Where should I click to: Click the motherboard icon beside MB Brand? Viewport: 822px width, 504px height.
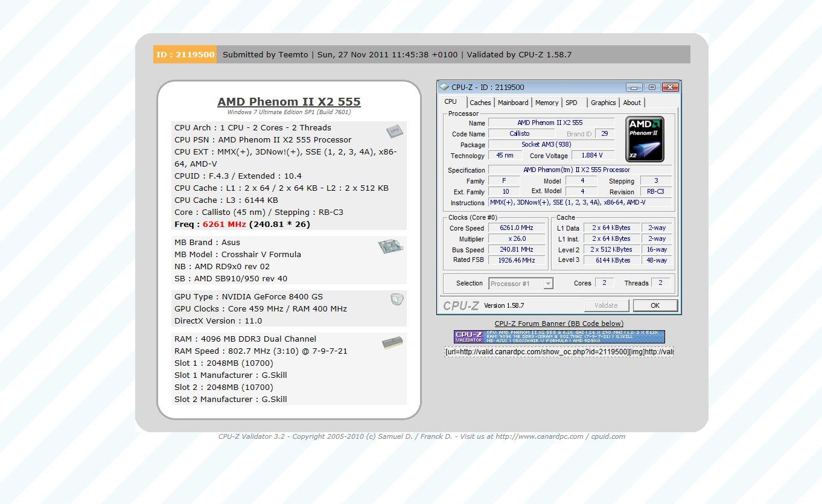(x=390, y=246)
